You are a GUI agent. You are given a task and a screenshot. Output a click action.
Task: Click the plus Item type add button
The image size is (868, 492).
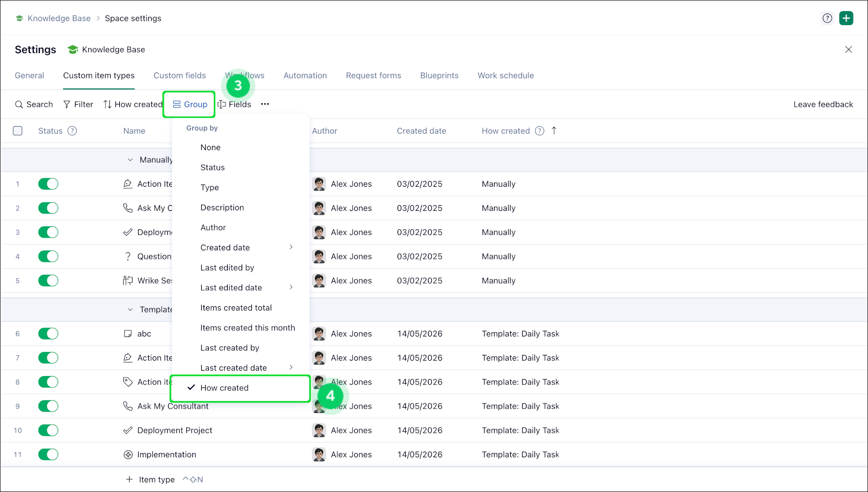150,479
